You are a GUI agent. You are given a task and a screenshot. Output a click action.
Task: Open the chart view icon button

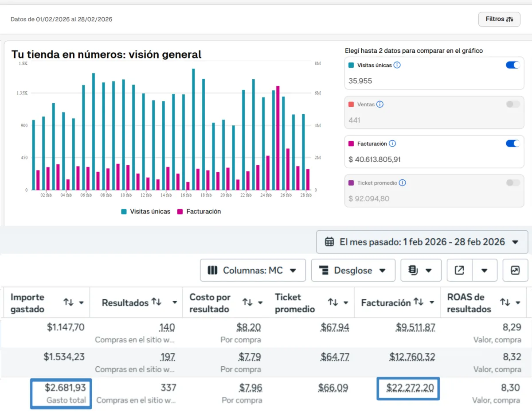pos(515,270)
